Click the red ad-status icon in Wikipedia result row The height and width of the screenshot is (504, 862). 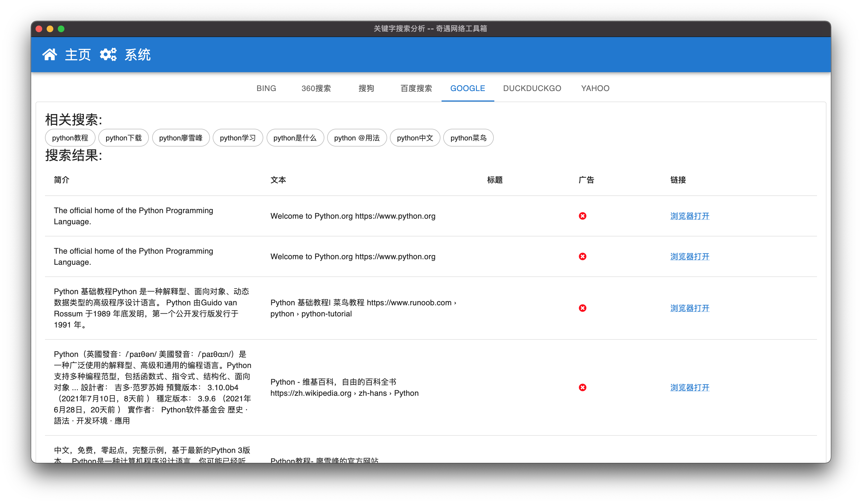582,387
